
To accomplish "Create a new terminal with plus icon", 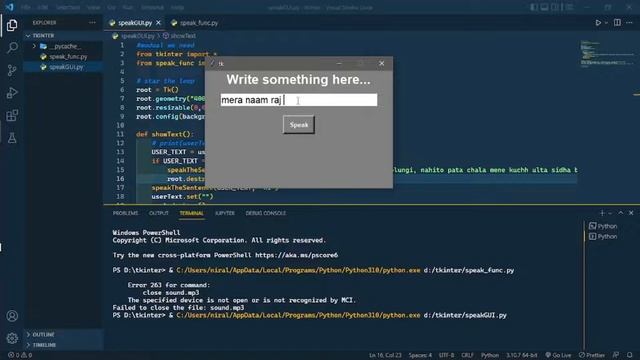I will pyautogui.click(x=602, y=213).
